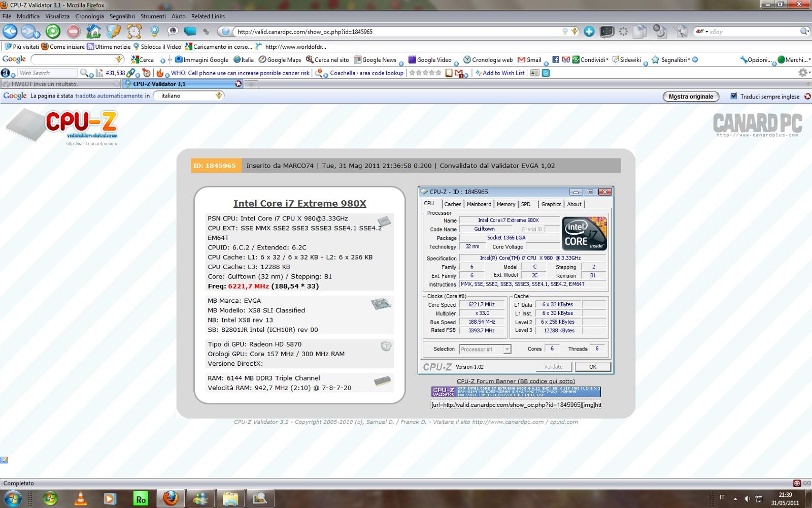Select the Caches tab in CPU-Z image
Viewport: 812px width, 508px height.
coord(453,204)
